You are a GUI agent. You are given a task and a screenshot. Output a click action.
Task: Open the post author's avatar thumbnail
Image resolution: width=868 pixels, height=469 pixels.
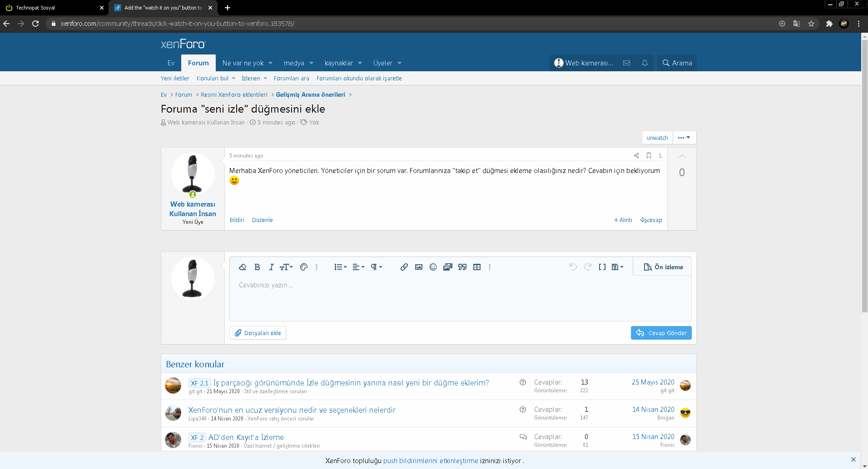coord(193,174)
